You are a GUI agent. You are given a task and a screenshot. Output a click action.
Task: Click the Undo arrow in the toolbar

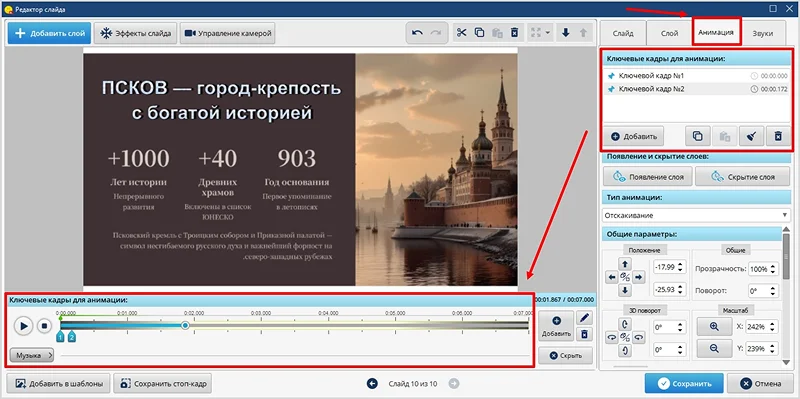417,33
